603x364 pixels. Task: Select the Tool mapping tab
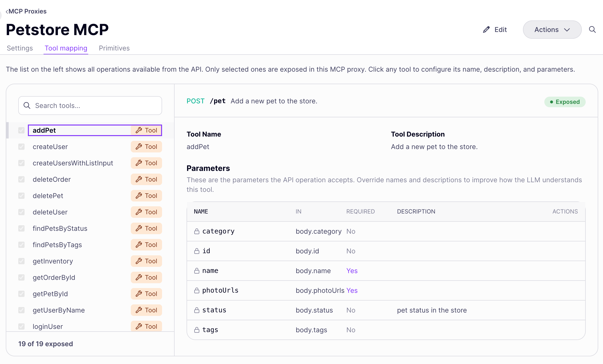(66, 48)
